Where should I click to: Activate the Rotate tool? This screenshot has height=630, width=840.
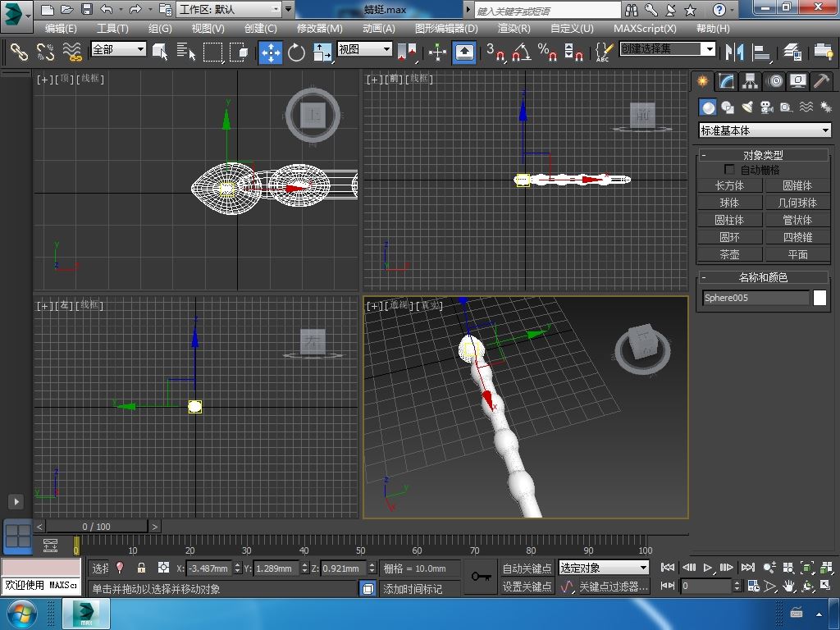pos(296,52)
